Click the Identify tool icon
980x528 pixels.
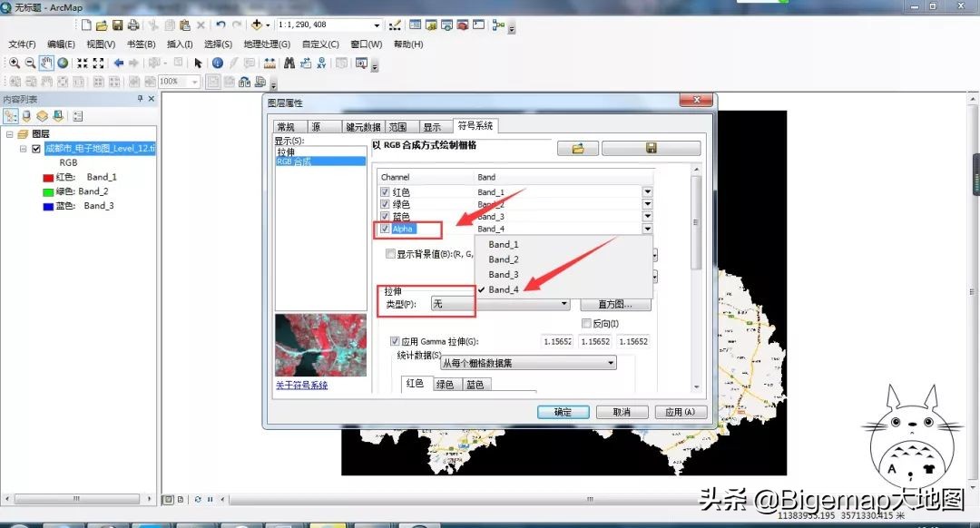click(218, 63)
